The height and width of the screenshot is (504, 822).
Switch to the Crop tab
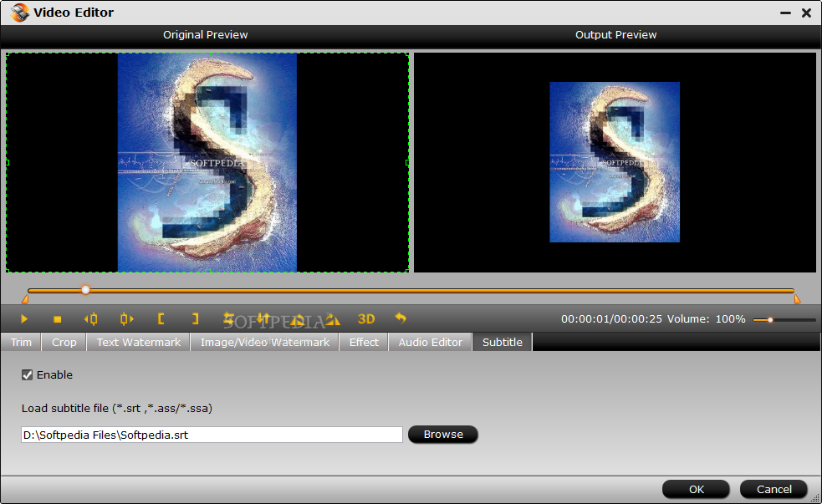point(64,342)
